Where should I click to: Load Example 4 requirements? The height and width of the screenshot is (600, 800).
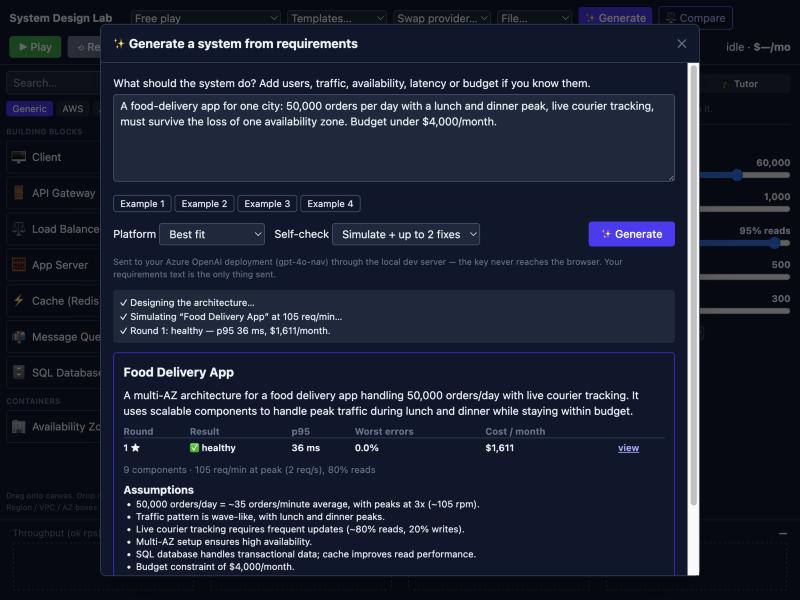point(330,204)
